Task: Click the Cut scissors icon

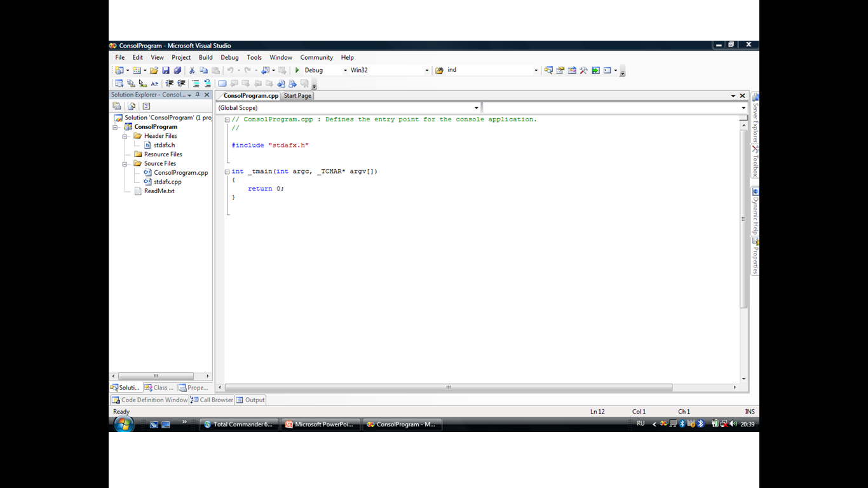Action: [192, 71]
